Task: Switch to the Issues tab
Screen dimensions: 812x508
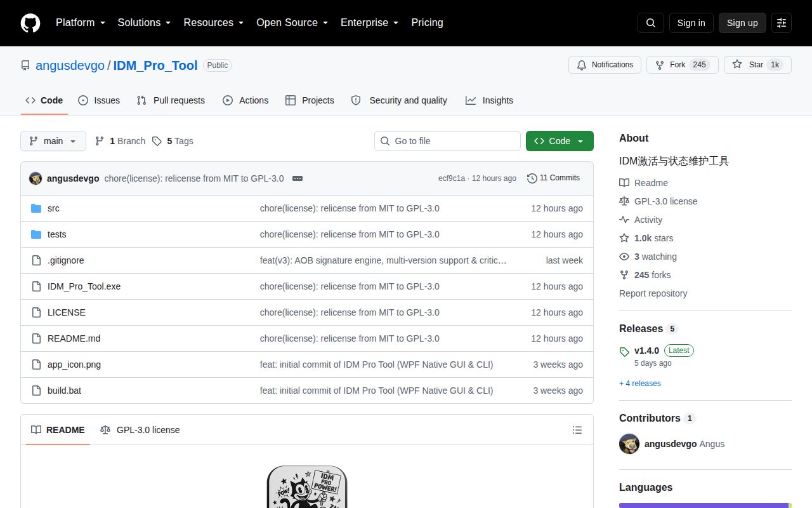Action: pos(99,100)
